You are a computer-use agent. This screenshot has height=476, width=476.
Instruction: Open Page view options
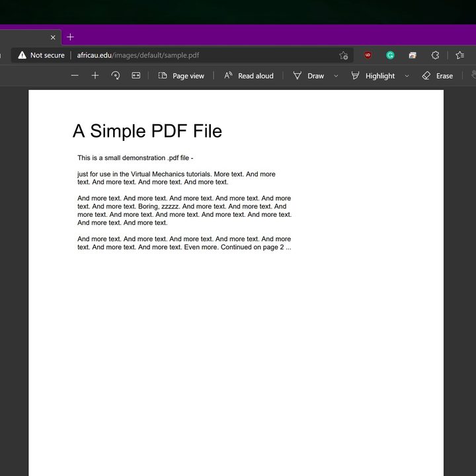coord(181,76)
